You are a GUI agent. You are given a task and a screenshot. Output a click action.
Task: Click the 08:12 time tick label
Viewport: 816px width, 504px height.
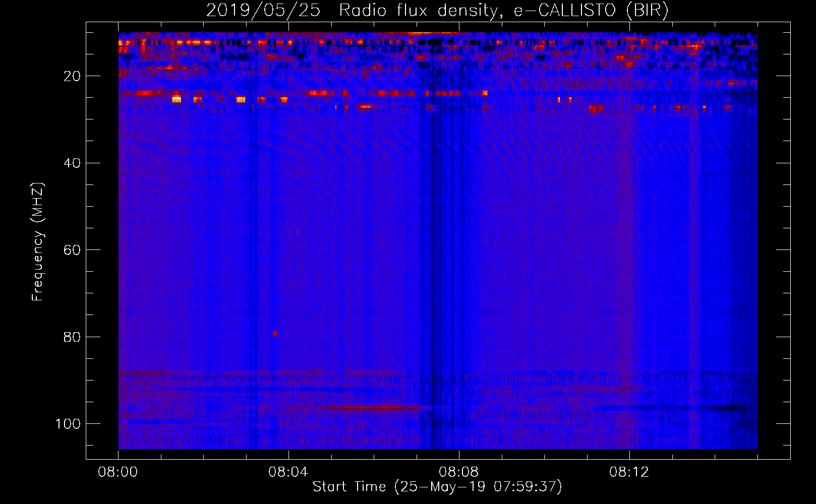click(x=629, y=472)
